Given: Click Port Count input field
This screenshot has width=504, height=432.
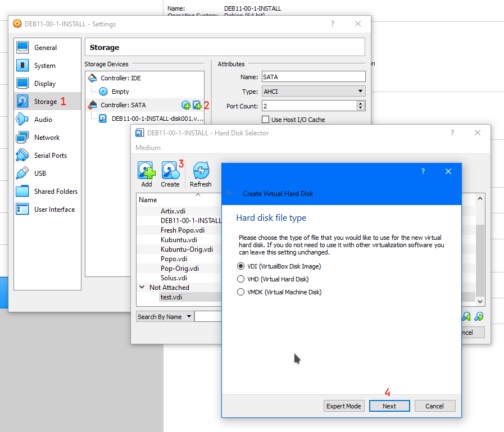Looking at the screenshot, I should click(309, 106).
